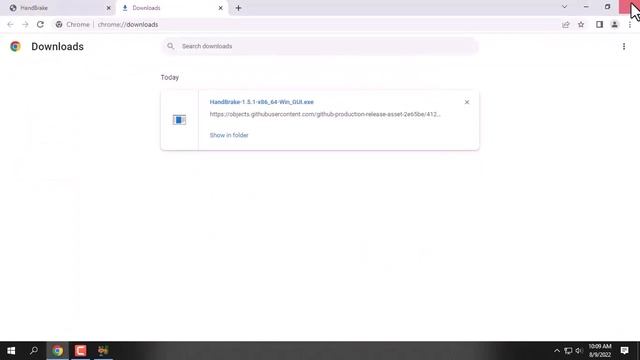Open the Windows Start menu
Screen dimensions: 640x360
[11, 351]
